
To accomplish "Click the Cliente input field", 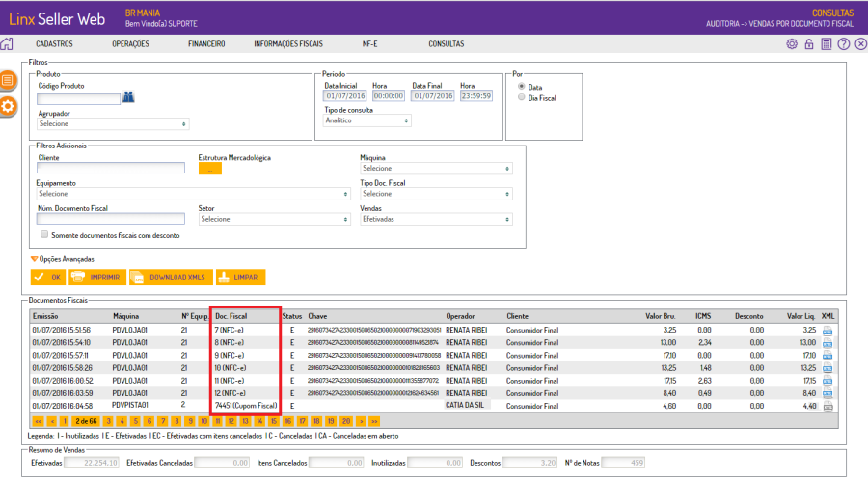I will (x=111, y=168).
